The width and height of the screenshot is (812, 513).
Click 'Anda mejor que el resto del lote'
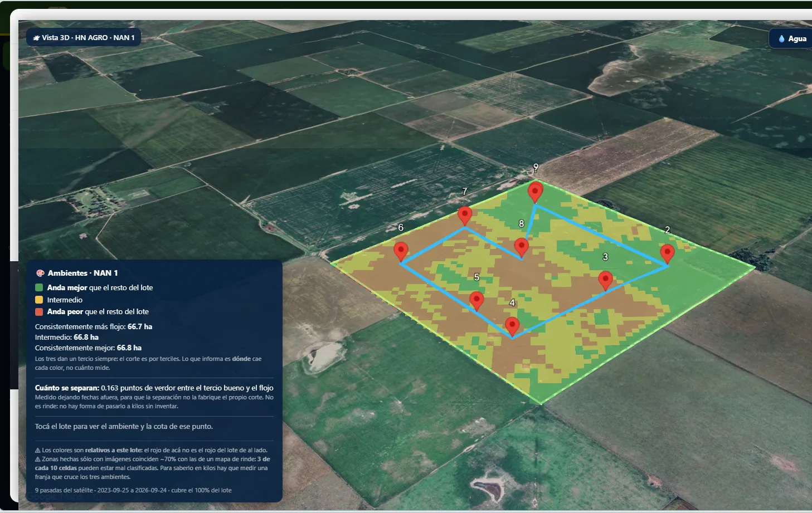point(100,287)
